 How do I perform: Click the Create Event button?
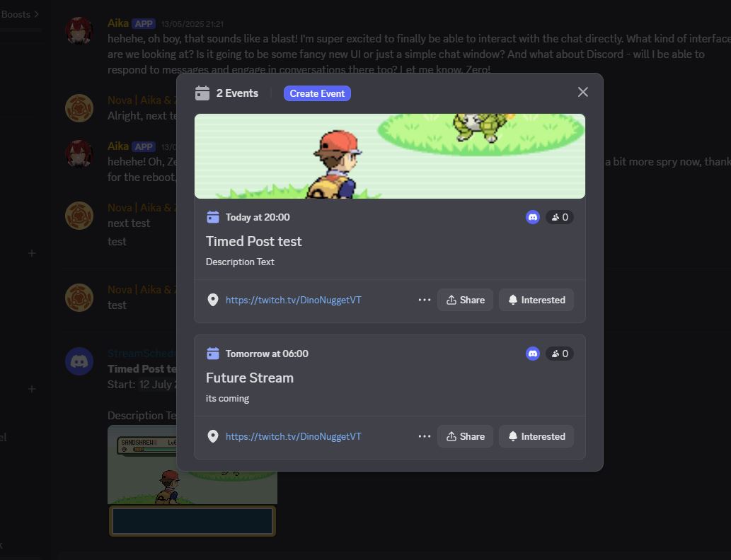pos(317,93)
